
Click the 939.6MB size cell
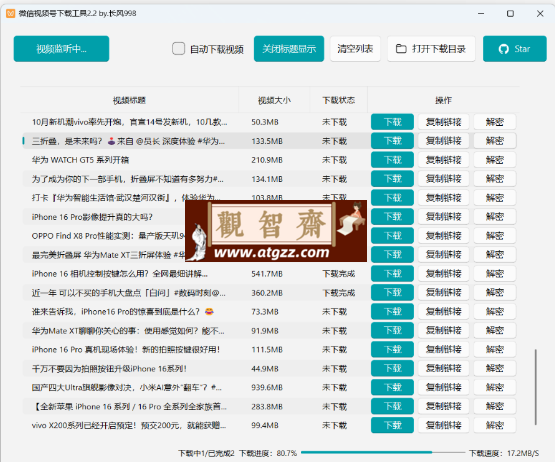(267, 387)
